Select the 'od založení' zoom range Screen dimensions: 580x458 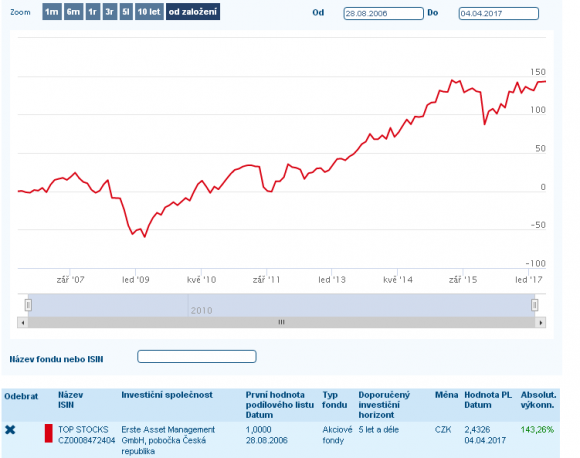pyautogui.click(x=193, y=12)
